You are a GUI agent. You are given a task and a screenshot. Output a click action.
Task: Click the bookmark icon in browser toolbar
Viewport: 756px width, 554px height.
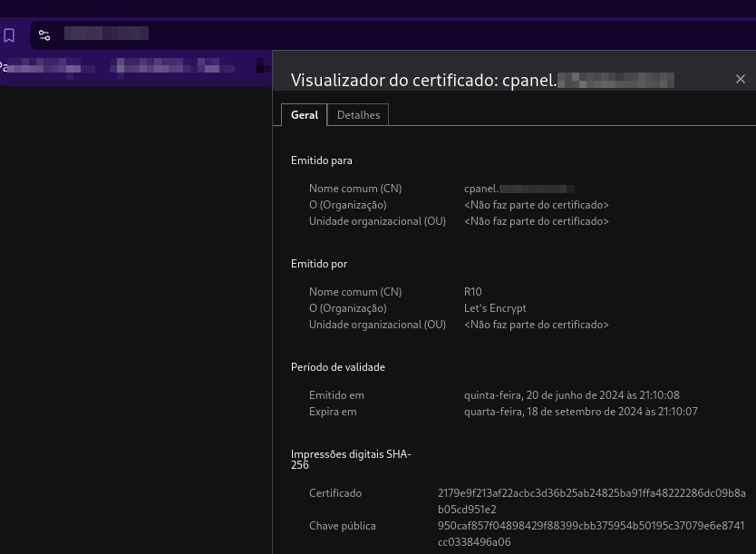(x=9, y=35)
